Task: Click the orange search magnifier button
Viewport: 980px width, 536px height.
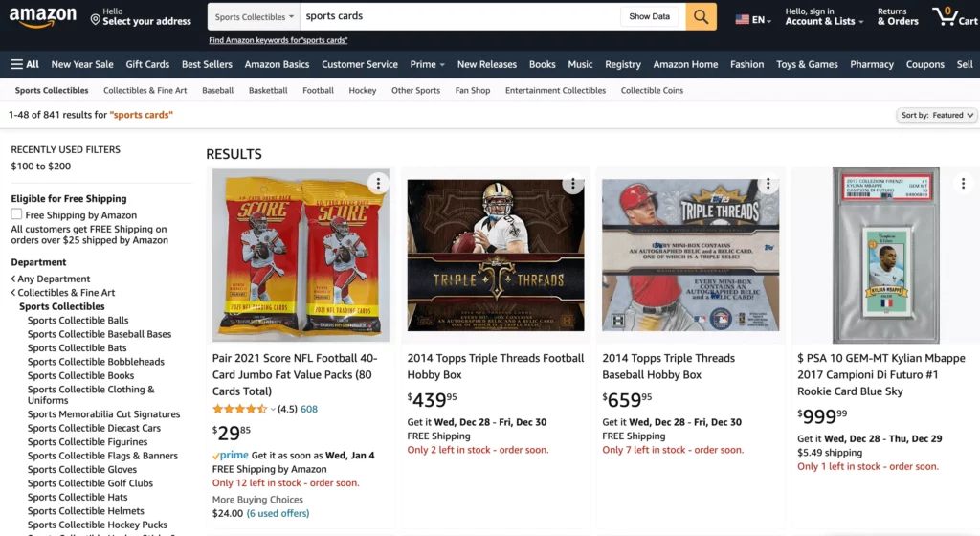Action: pos(701,17)
